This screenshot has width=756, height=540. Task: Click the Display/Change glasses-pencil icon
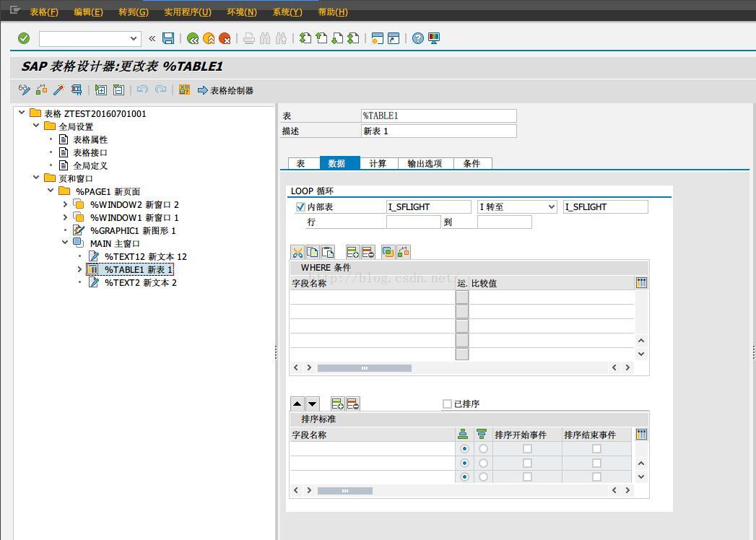coord(24,90)
